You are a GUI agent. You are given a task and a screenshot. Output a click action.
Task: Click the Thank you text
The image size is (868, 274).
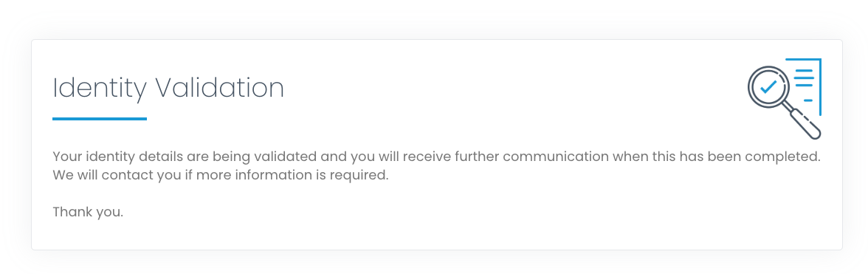88,212
